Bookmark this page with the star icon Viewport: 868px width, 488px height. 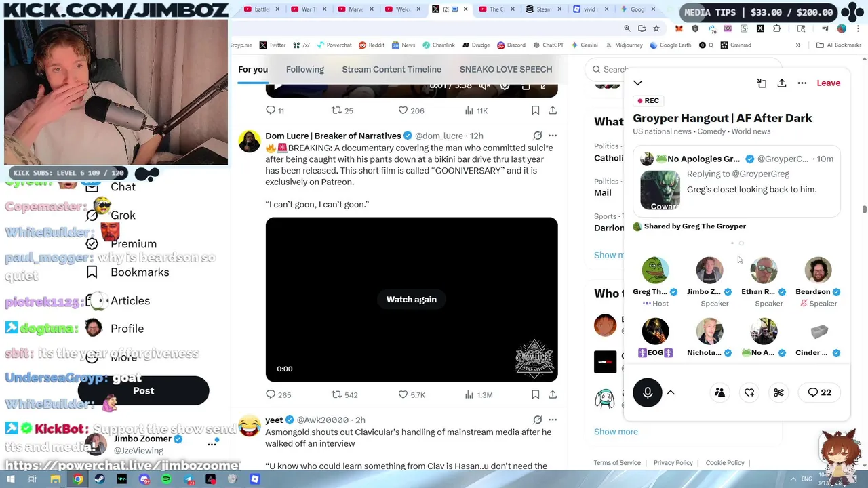[x=656, y=28]
